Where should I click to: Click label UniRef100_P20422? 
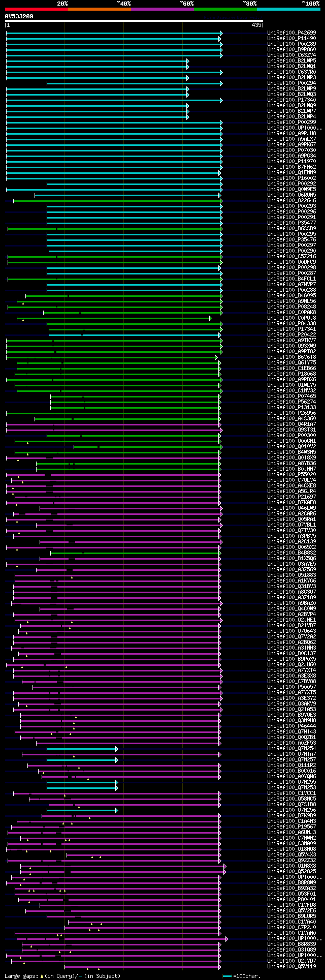coord(291,335)
